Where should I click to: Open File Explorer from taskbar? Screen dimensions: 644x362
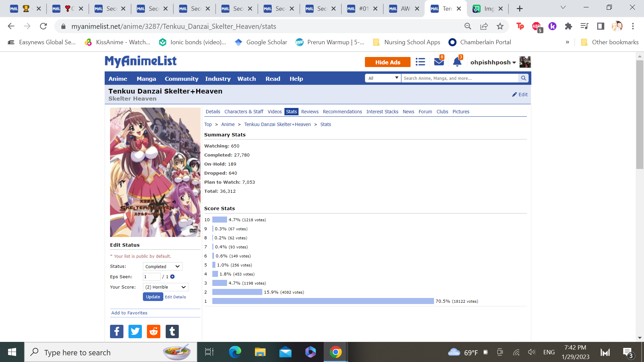pyautogui.click(x=260, y=352)
